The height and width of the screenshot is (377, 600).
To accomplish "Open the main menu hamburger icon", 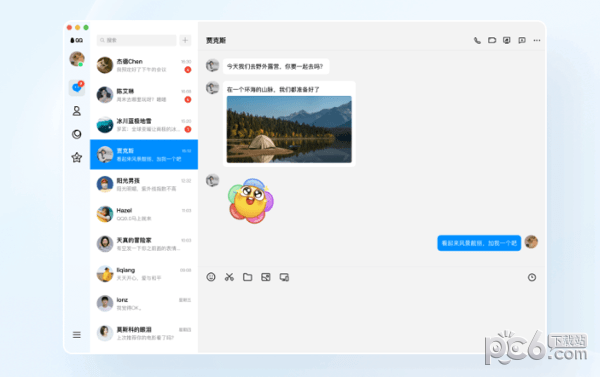I will coord(77,335).
